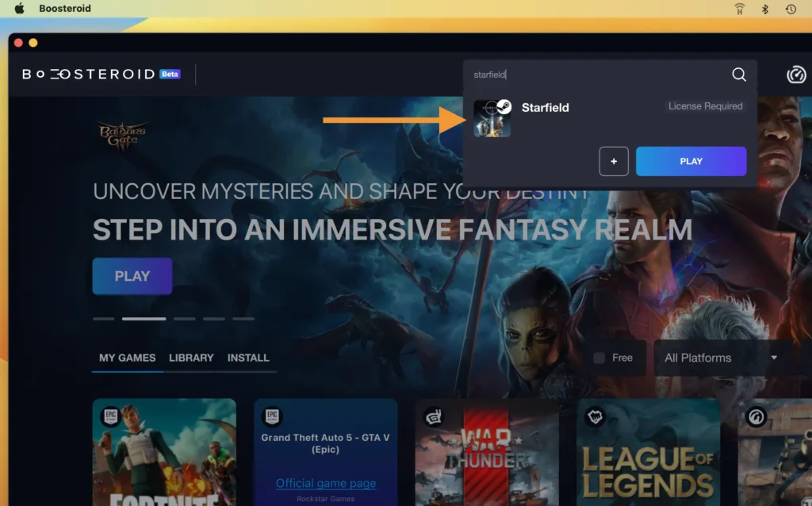Image resolution: width=812 pixels, height=506 pixels.
Task: Select the third banner slide indicator
Action: click(184, 319)
